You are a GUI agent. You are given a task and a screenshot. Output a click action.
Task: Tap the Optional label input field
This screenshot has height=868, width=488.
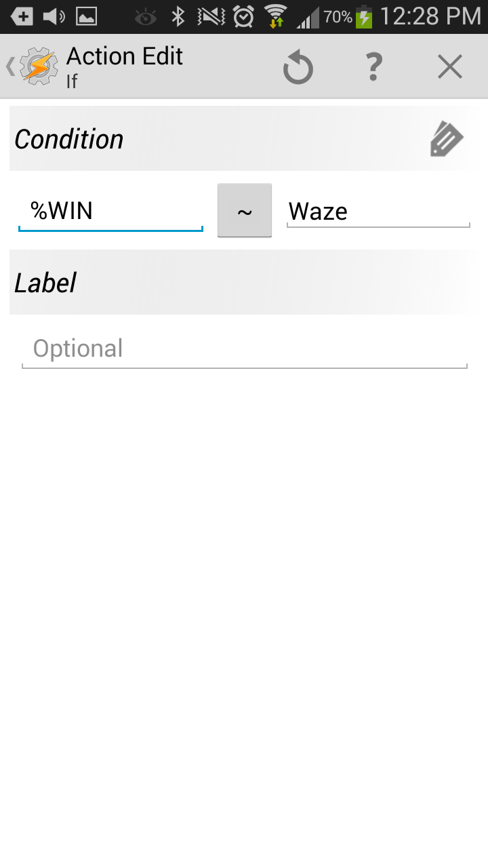(245, 350)
